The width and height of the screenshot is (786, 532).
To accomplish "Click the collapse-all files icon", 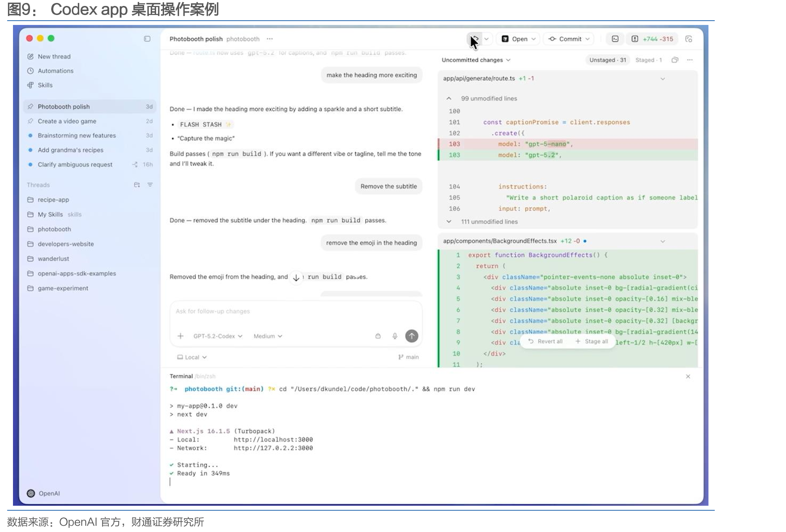I will (675, 60).
